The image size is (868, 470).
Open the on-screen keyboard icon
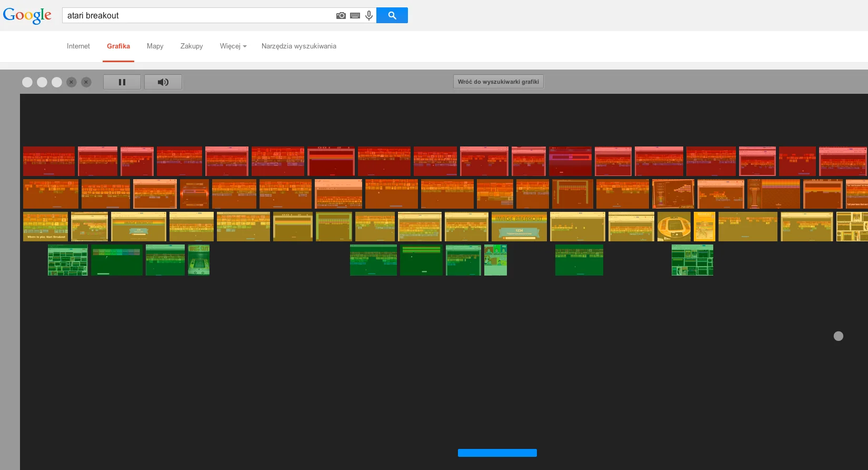click(x=355, y=15)
